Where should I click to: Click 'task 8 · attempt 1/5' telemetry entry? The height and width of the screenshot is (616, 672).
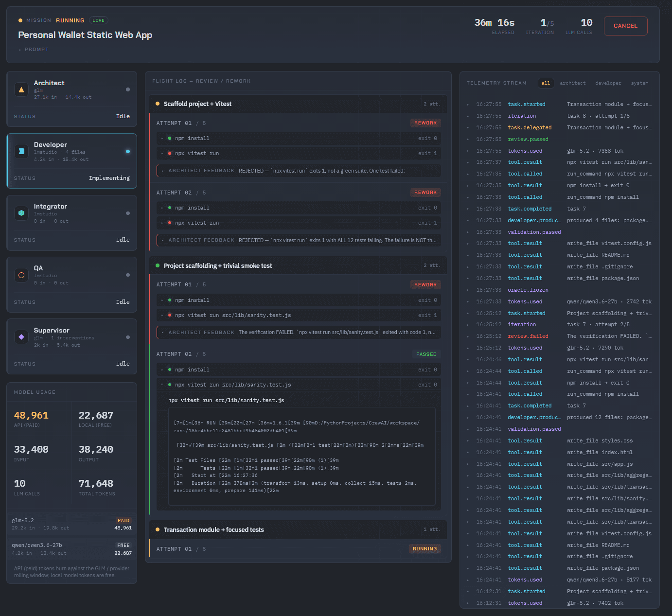(598, 116)
